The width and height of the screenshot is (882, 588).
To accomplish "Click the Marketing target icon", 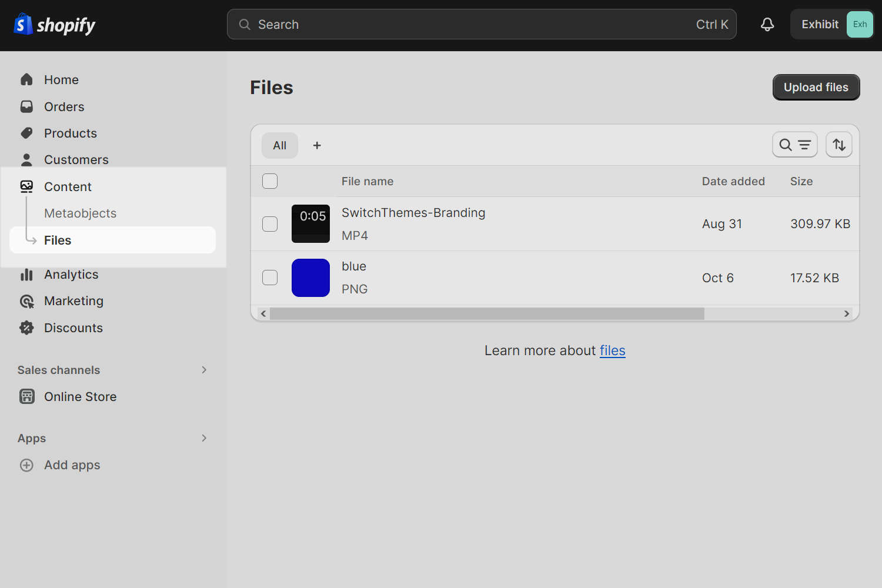I will coord(26,301).
